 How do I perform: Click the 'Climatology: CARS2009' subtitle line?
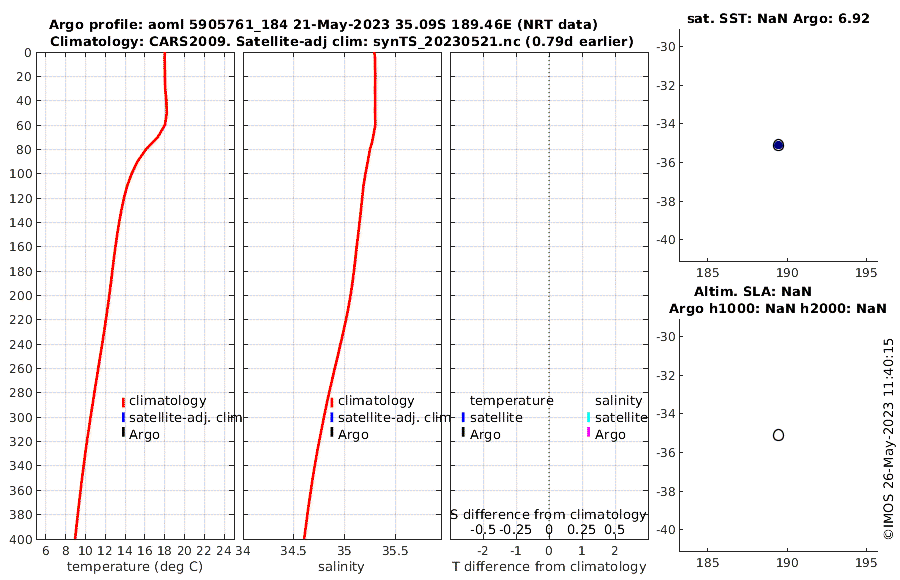tap(342, 41)
